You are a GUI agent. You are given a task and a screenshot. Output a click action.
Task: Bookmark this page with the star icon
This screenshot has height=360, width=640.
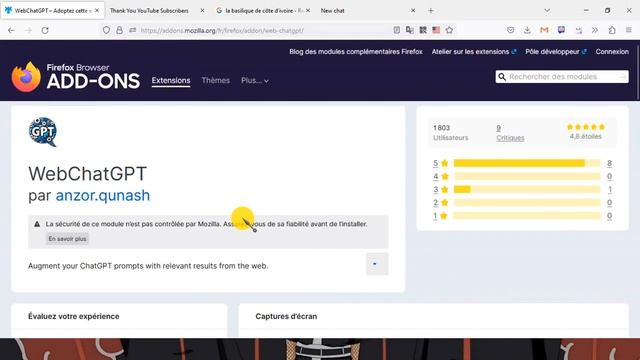click(x=449, y=30)
